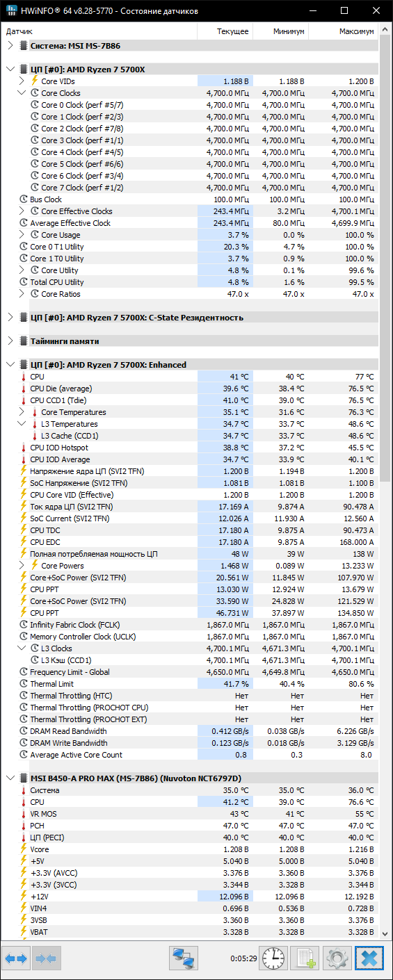Click the collapse-all sensors arrows icon
The width and height of the screenshot is (393, 980).
46,958
